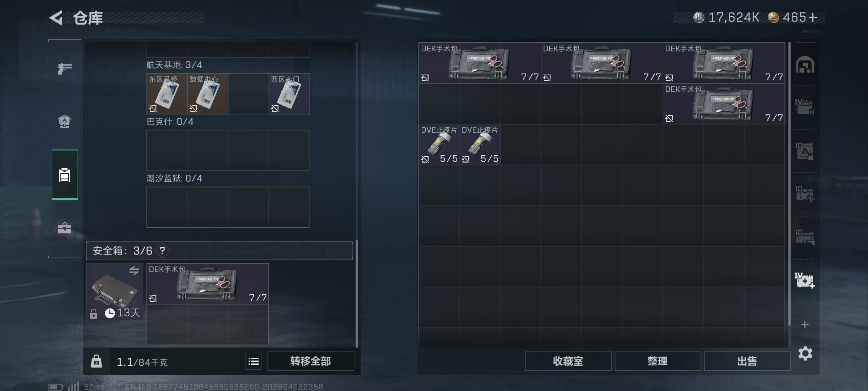Switch to the backpack loadout sidebar tab

tap(65, 175)
